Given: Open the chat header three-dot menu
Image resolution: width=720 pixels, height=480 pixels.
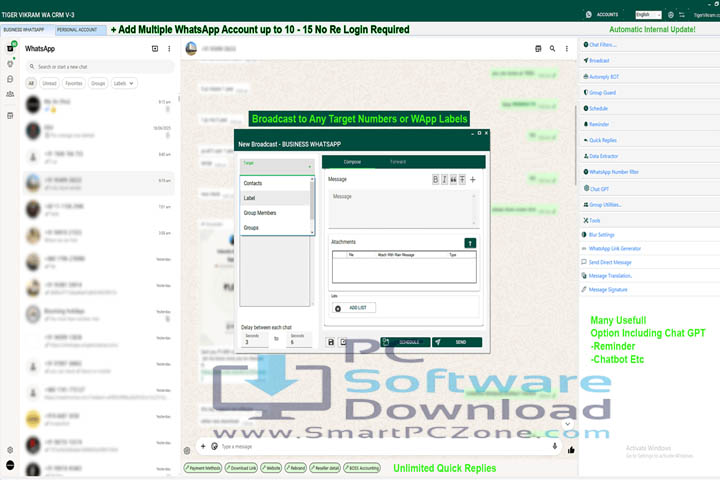Looking at the screenshot, I should [x=567, y=49].
